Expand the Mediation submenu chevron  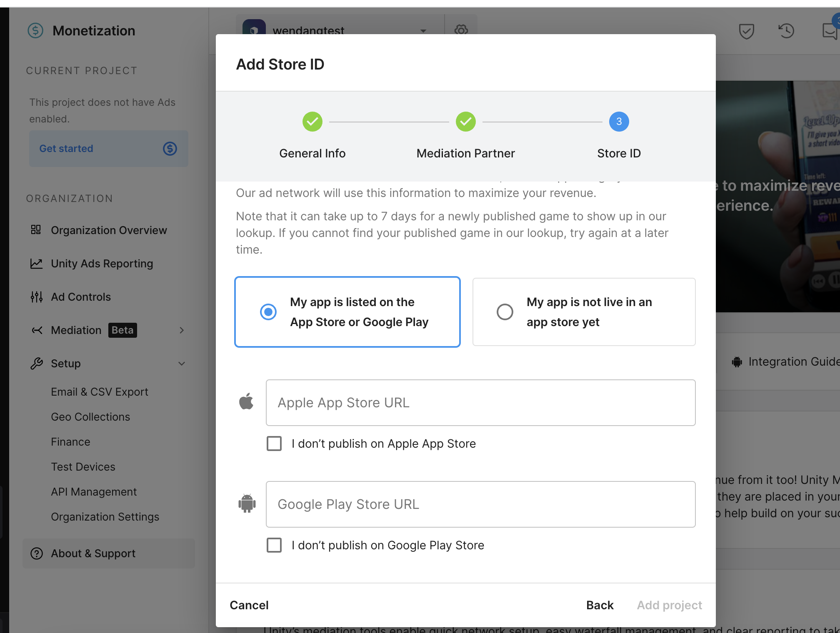[182, 330]
